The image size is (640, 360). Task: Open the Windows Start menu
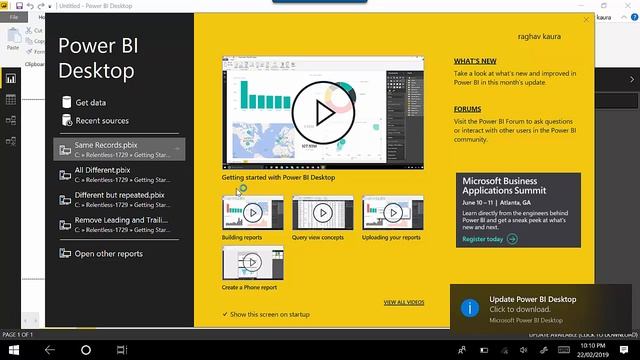(x=14, y=350)
